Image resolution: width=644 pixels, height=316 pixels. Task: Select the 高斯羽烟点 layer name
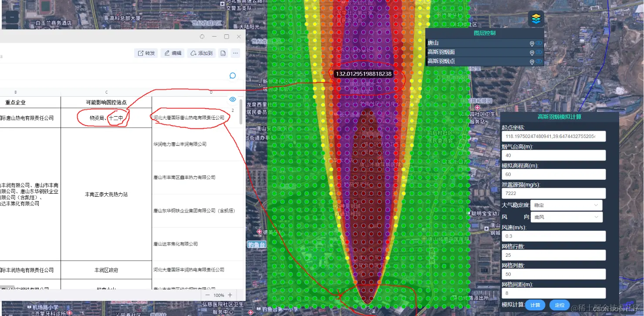[441, 61]
